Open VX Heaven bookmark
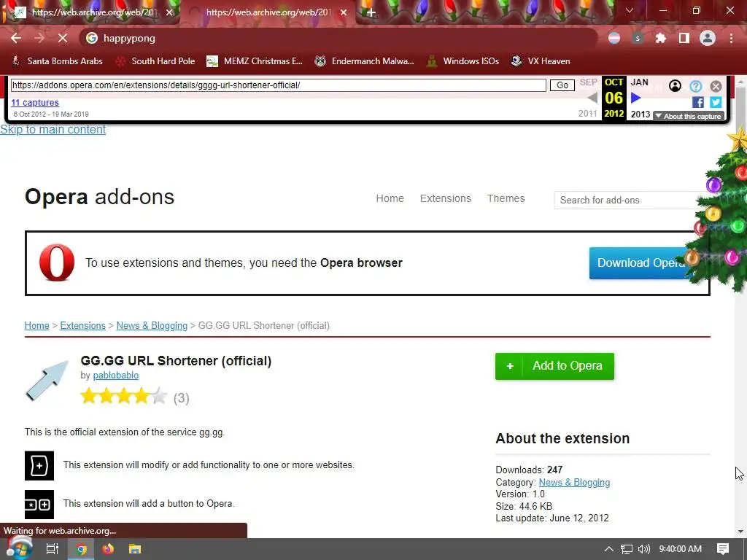 click(541, 61)
